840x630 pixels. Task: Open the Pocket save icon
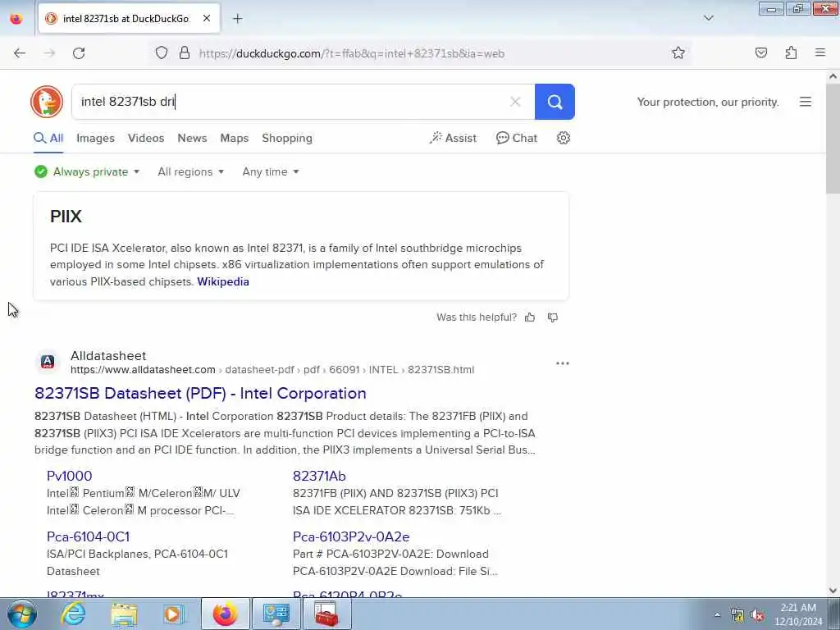click(x=760, y=53)
